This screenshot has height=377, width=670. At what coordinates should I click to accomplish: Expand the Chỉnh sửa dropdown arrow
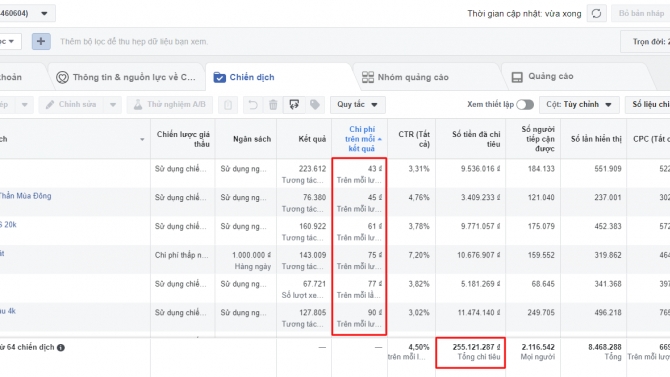pos(112,105)
